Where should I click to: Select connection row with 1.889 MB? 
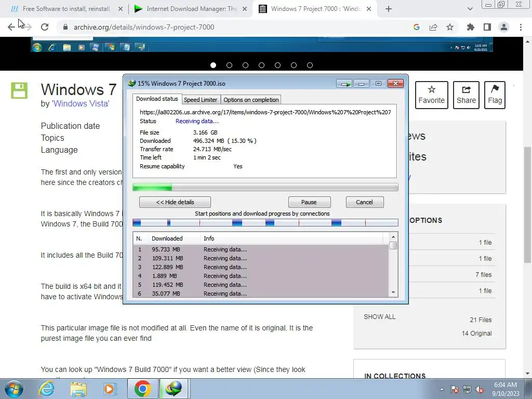261,276
